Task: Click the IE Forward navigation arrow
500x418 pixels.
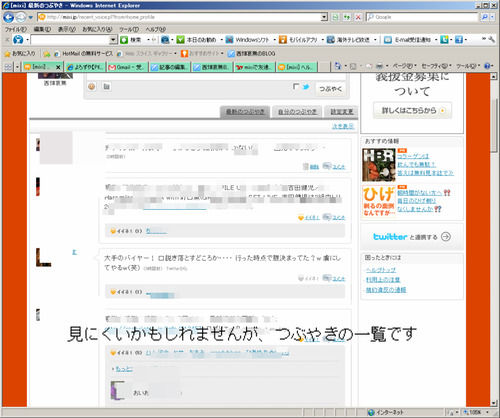Action: pyautogui.click(x=21, y=17)
